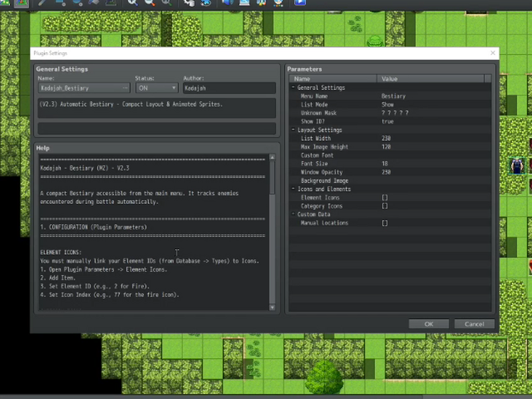The image size is (532, 399).
Task: Click the plugin description text box
Action: pos(157,108)
